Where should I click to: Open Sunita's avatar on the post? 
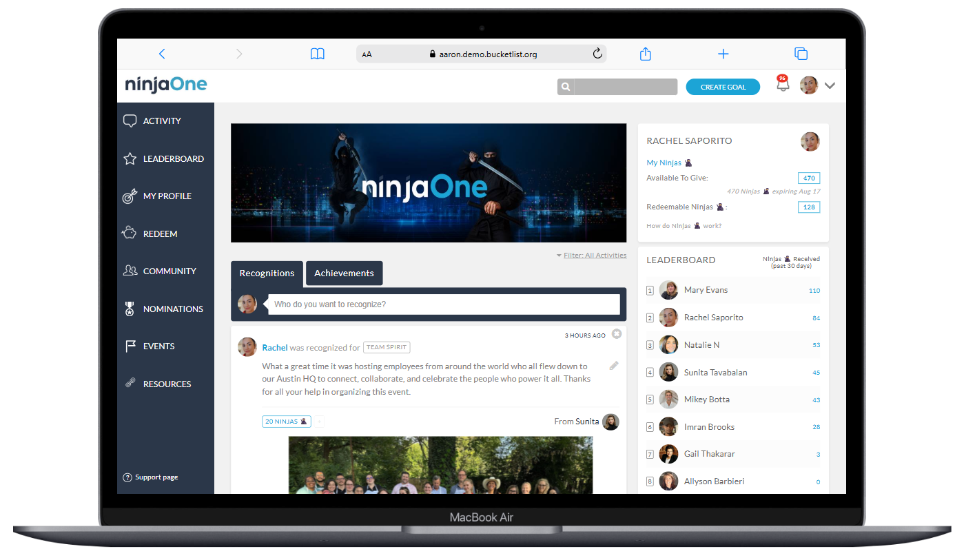point(610,422)
